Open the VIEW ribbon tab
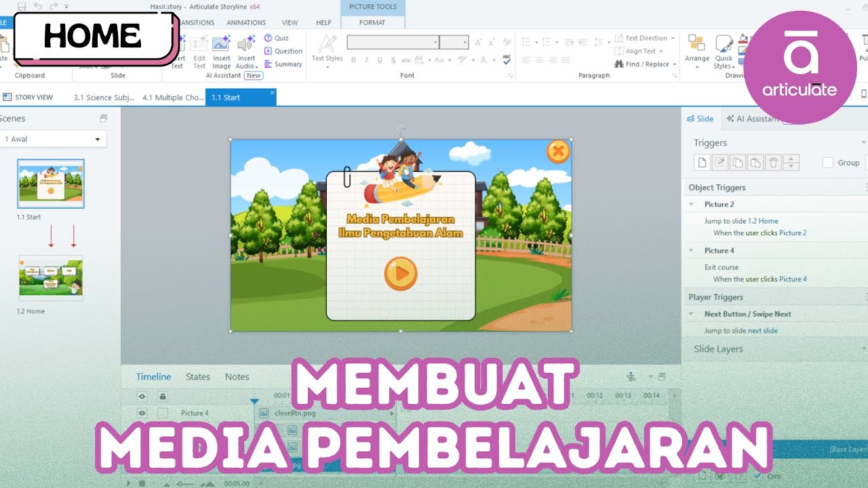Image resolution: width=868 pixels, height=488 pixels. point(290,22)
